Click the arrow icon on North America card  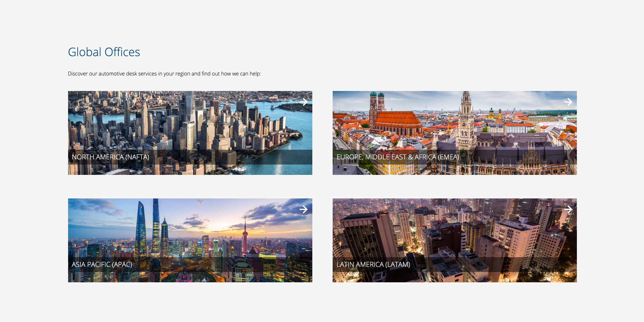pyautogui.click(x=303, y=102)
